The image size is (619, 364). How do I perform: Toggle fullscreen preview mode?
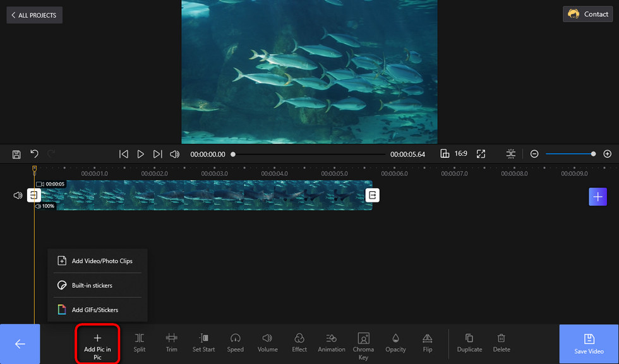click(x=481, y=154)
